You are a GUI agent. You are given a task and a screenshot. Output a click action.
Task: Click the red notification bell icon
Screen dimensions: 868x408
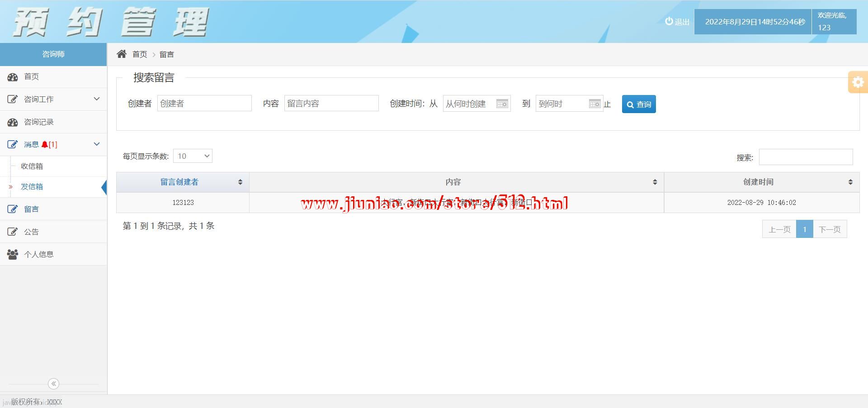44,145
